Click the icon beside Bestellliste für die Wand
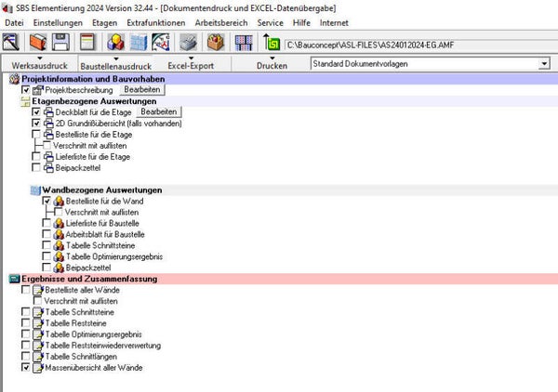This screenshot has height=392, width=558. click(x=59, y=202)
